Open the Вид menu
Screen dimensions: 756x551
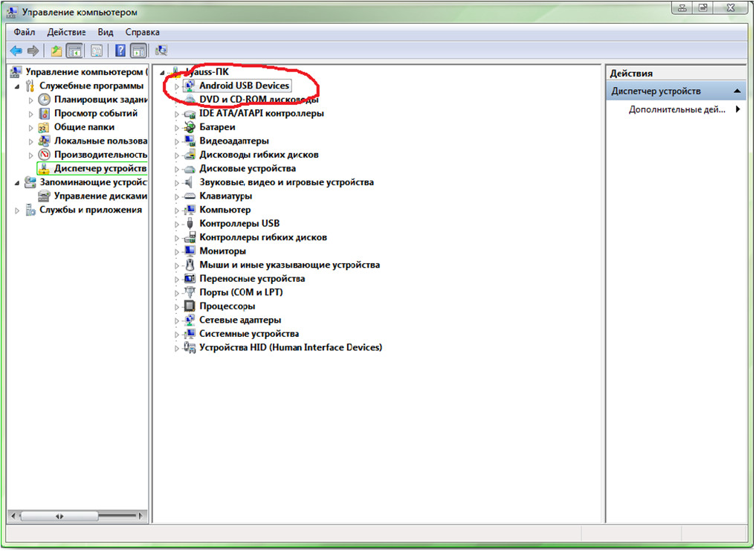106,33
